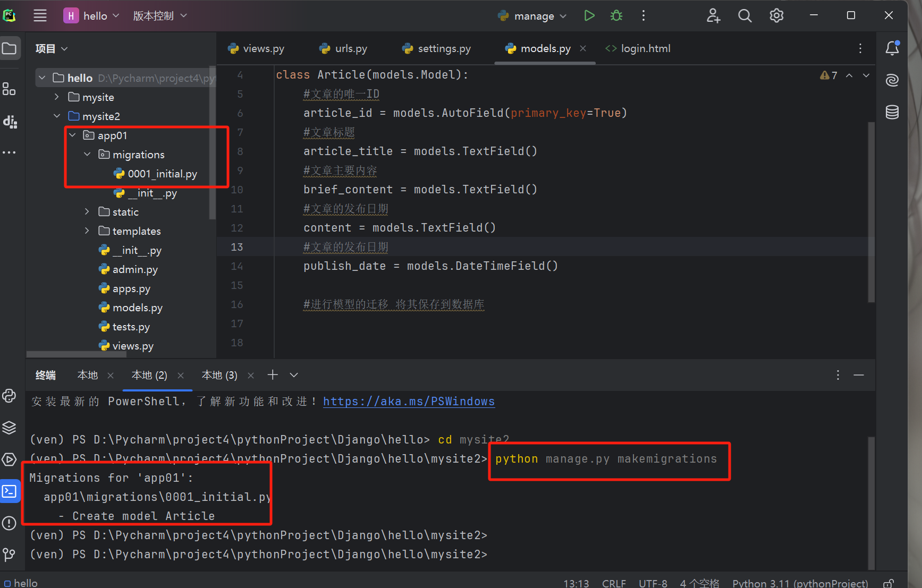Open the hello project dropdown
The height and width of the screenshot is (588, 922).
91,16
